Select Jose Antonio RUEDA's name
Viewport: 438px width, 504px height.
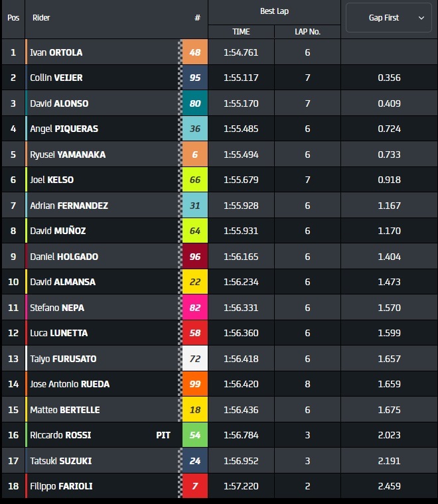(70, 384)
